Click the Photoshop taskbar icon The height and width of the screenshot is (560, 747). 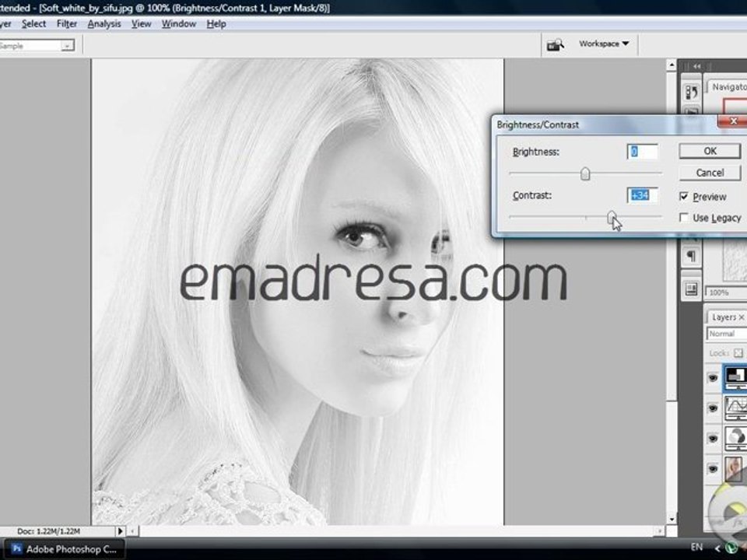[x=16, y=548]
